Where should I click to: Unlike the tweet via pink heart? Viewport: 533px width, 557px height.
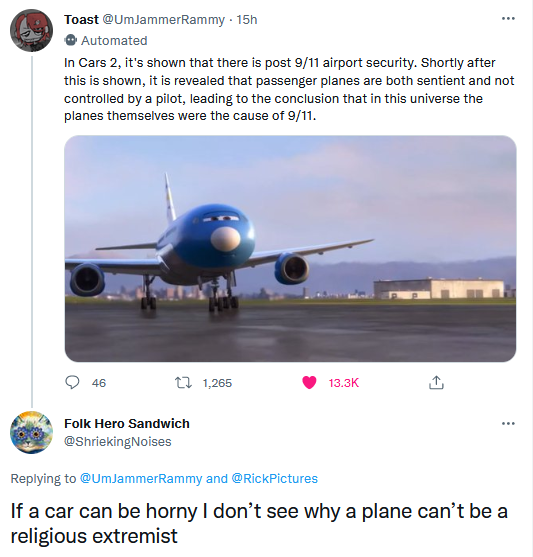pos(309,383)
